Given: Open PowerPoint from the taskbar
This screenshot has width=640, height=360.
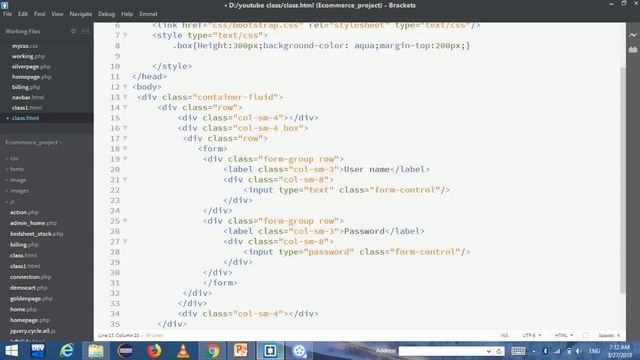Looking at the screenshot, I should [x=241, y=351].
